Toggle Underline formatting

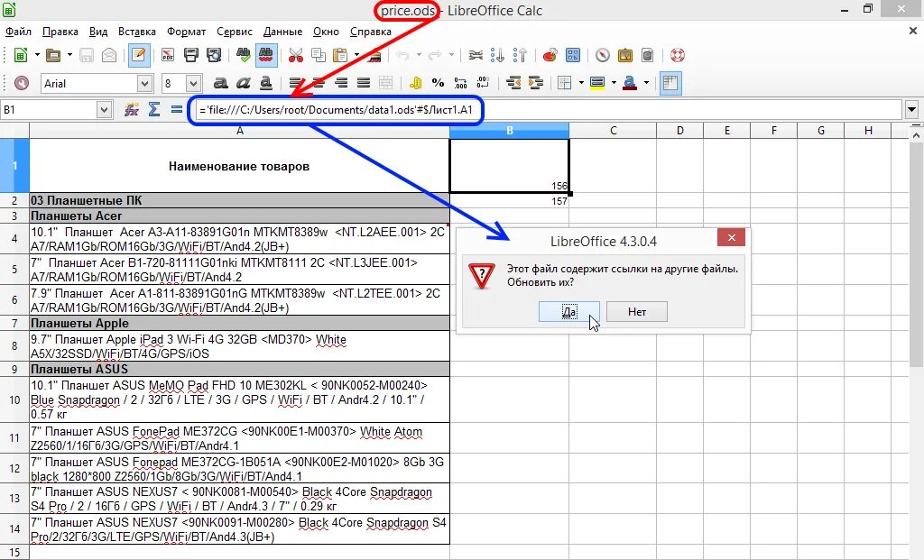(266, 83)
